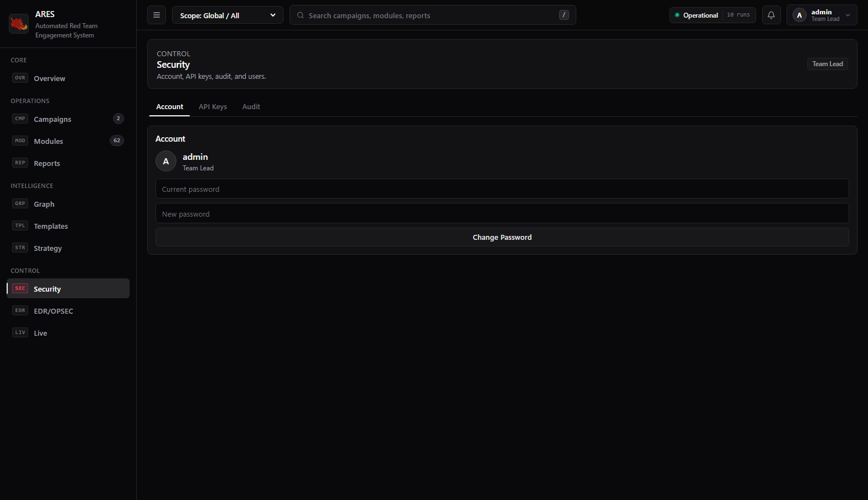Viewport: 868px width, 500px height.
Task: Switch to the Account tab
Action: (x=170, y=107)
